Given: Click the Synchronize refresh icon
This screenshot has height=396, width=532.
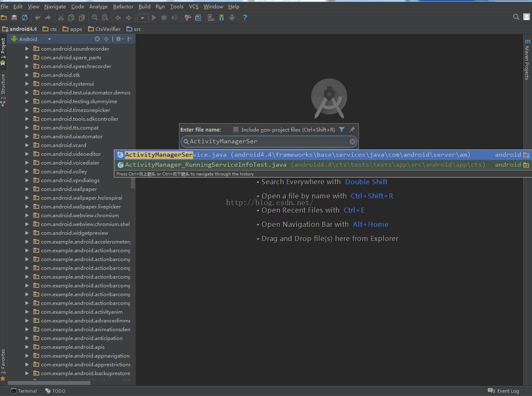Looking at the screenshot, I should (25, 18).
